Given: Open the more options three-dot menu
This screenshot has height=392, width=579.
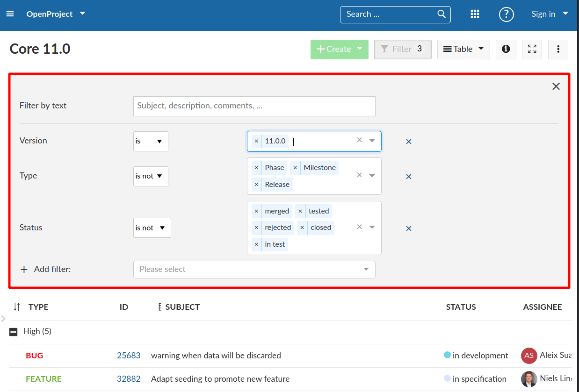Looking at the screenshot, I should click(x=558, y=49).
